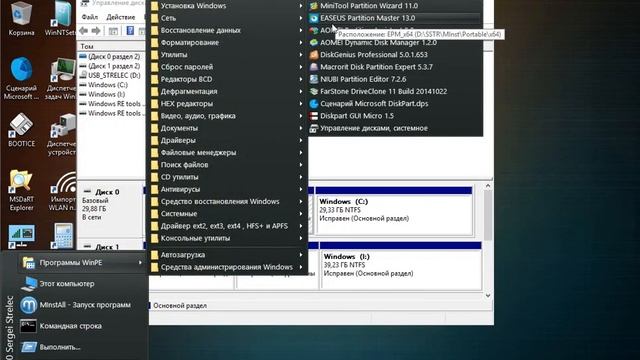Image resolution: width=640 pixels, height=360 pixels.
Task: Click the NIUBI Partition Editor icon
Action: (313, 79)
